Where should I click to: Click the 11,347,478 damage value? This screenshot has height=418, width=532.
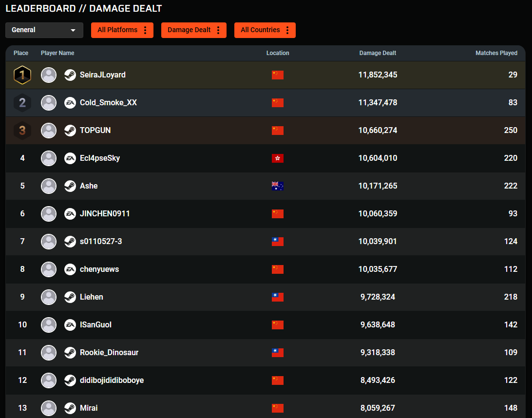[378, 103]
